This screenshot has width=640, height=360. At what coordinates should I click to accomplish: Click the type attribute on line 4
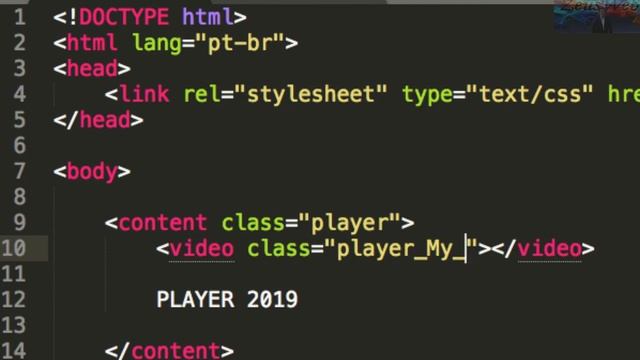click(x=427, y=96)
